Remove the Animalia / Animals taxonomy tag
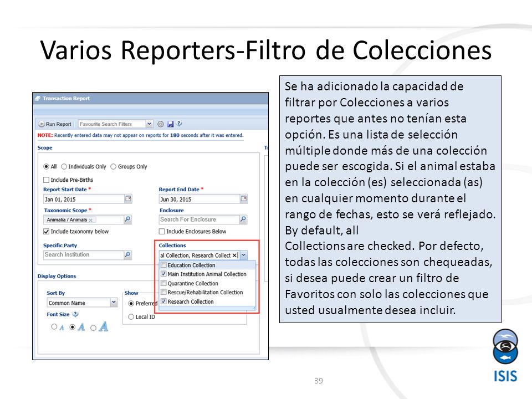Screen dimensions: 532x399 click(90, 220)
